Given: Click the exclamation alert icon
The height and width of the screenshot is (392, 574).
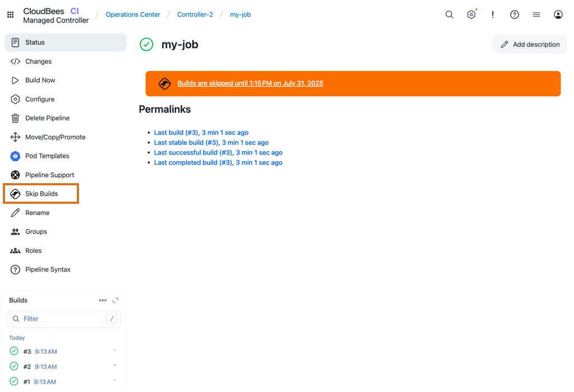Looking at the screenshot, I should (493, 15).
